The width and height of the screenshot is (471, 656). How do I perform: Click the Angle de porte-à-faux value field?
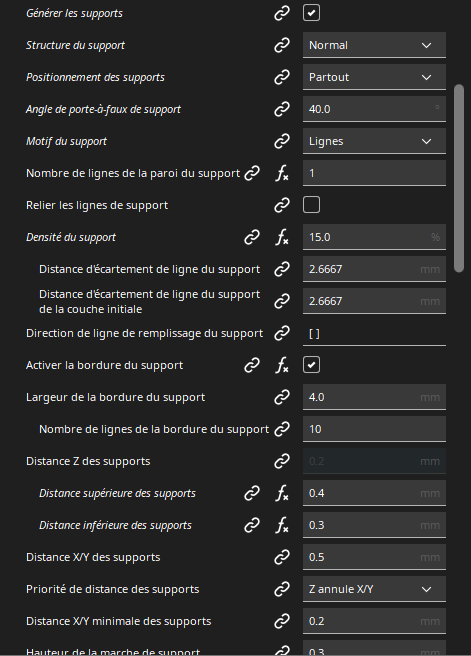(374, 109)
